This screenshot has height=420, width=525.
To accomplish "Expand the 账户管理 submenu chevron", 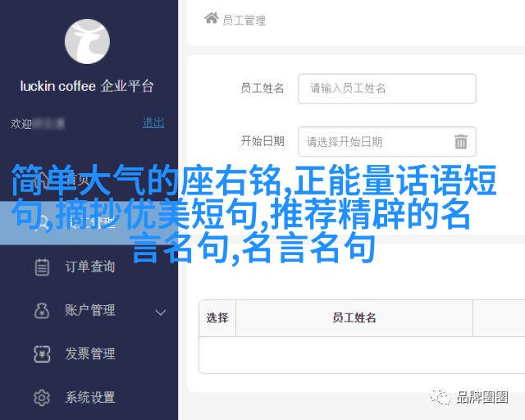I will (161, 313).
